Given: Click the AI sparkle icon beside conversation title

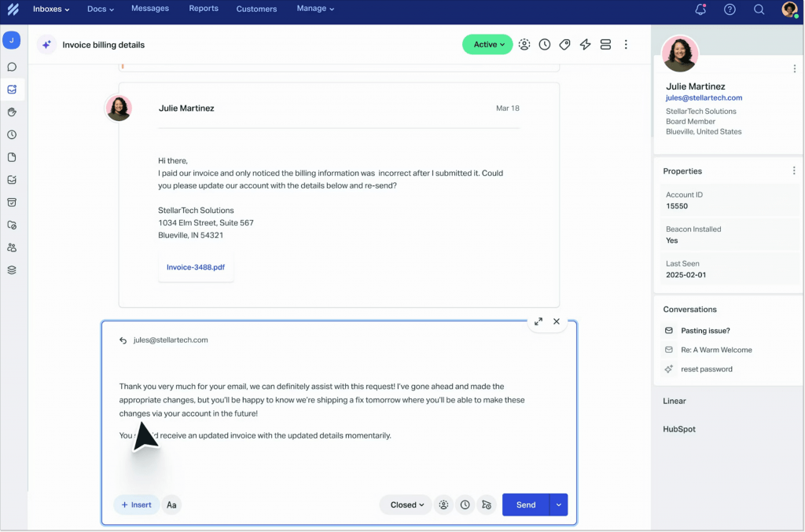Looking at the screenshot, I should (46, 45).
